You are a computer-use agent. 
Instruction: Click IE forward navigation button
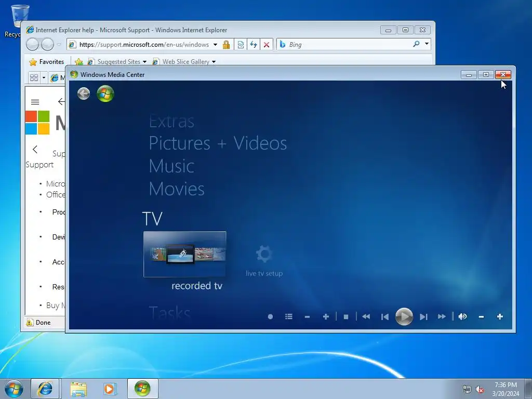point(47,44)
